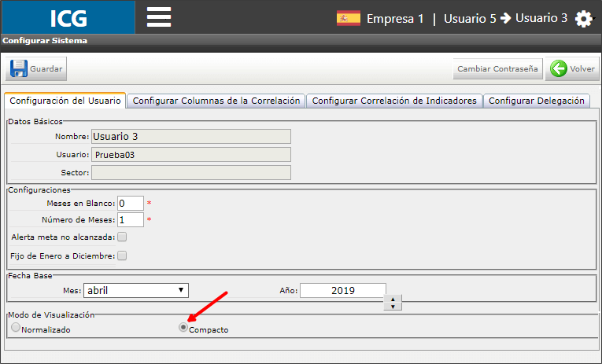Open the Mes dropdown showing abril
Screen dimensions: 602x364
pyautogui.click(x=136, y=290)
